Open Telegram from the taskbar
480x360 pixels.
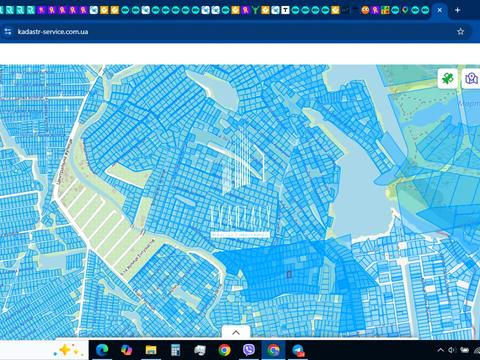coord(298,350)
